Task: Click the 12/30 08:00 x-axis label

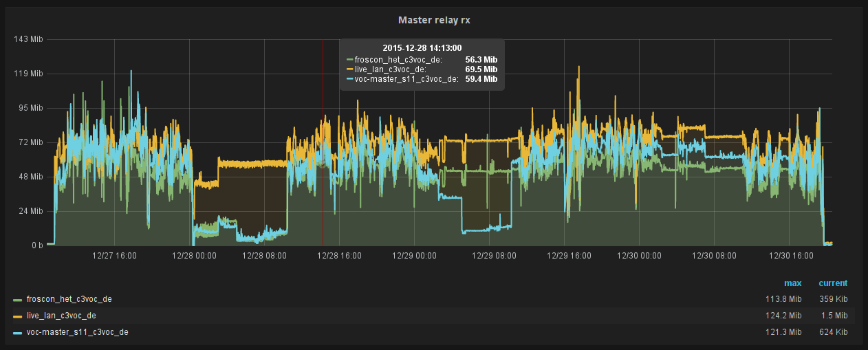Action: 713,255
